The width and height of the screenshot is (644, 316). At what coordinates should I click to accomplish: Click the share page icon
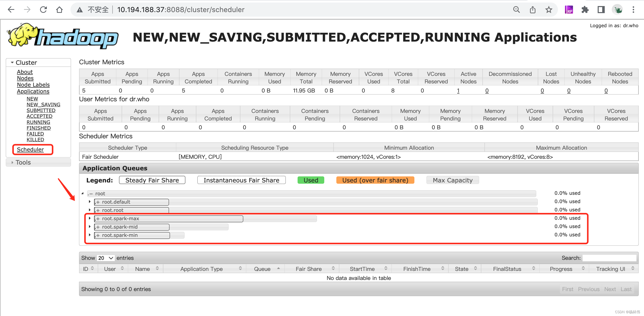(532, 10)
